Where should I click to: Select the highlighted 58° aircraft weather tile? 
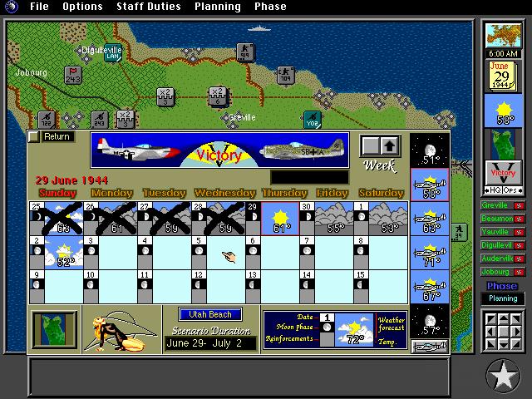[x=430, y=185]
